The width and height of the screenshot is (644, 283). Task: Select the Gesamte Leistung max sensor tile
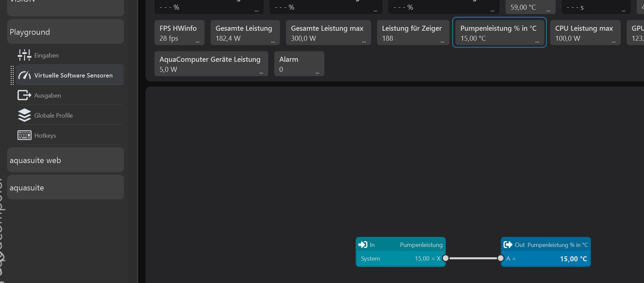pos(328,33)
